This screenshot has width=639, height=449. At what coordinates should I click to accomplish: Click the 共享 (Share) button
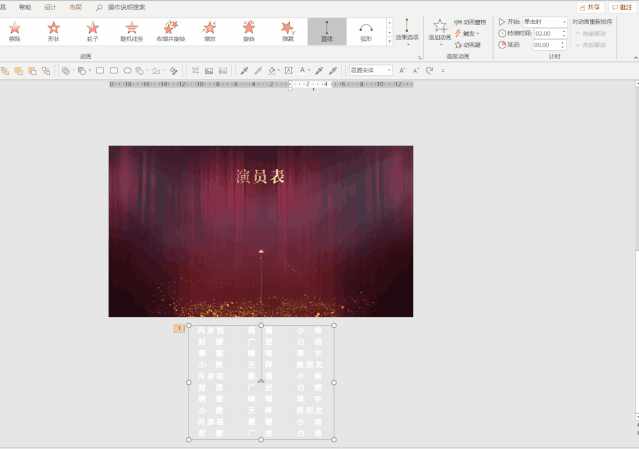click(590, 7)
